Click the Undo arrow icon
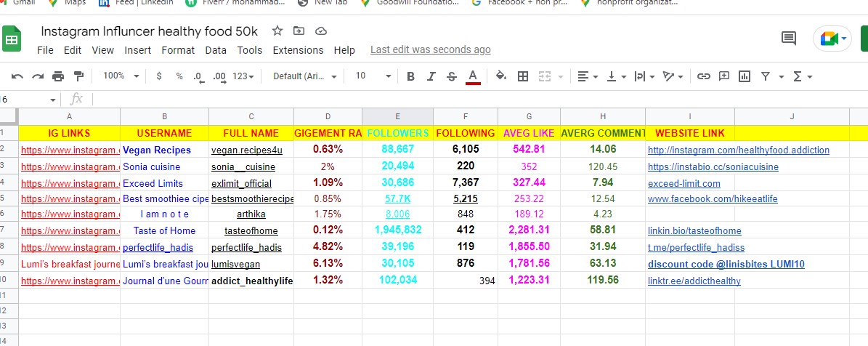 [17, 76]
